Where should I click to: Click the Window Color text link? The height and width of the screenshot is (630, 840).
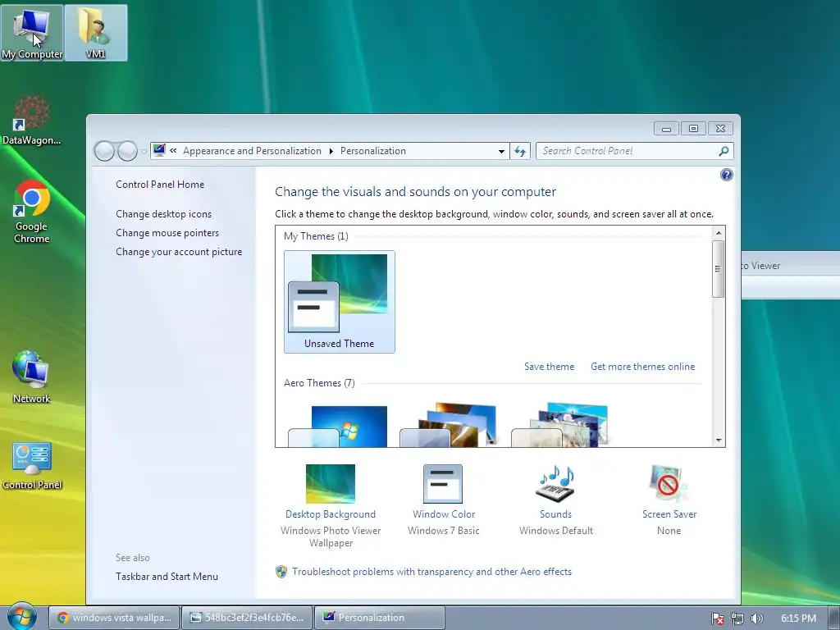(444, 514)
